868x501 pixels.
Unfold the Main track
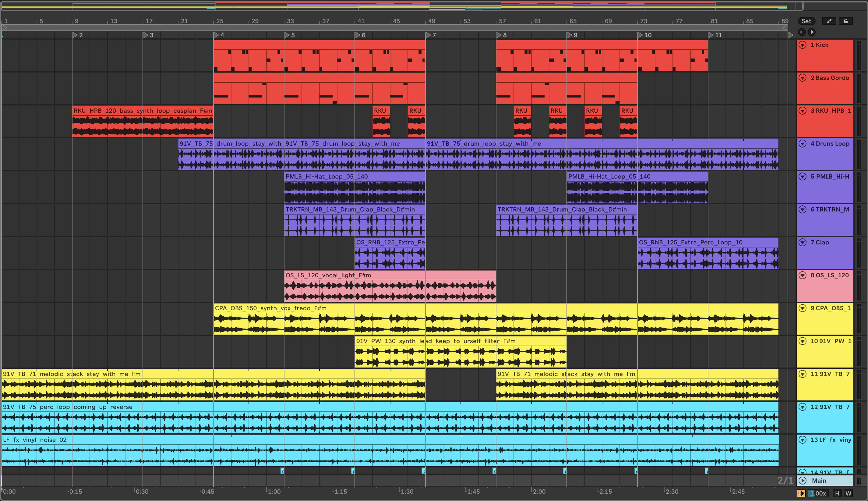click(802, 480)
